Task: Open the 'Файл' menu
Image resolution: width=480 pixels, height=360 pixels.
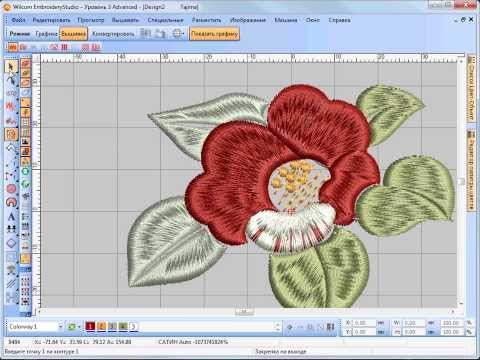Action: tap(18, 20)
